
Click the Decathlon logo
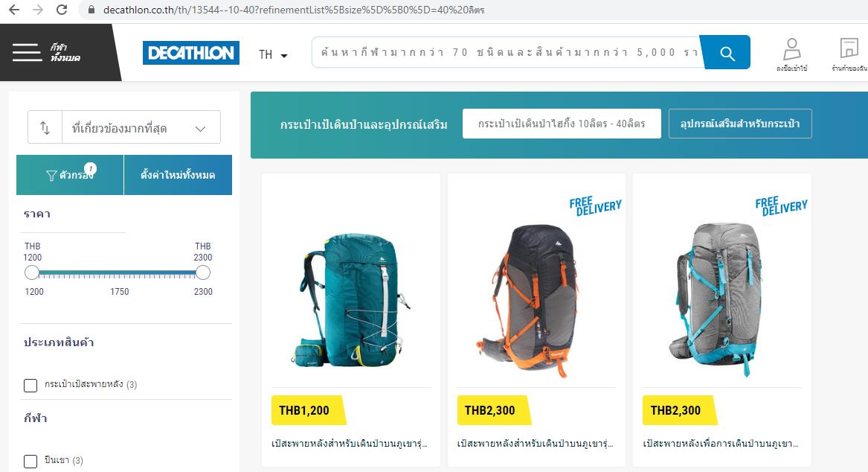pyautogui.click(x=191, y=53)
